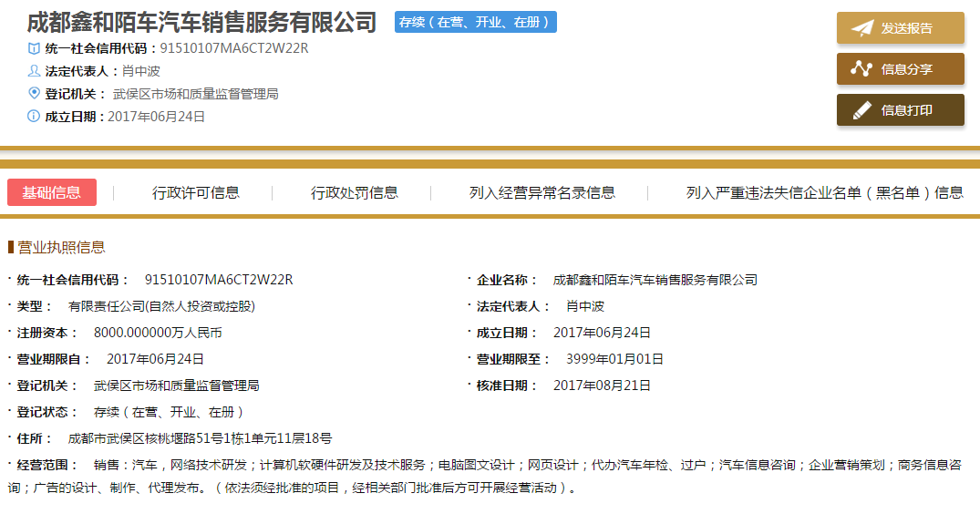
Task: Open the 列入严重违法失信企业名单 tab
Action: click(x=824, y=192)
